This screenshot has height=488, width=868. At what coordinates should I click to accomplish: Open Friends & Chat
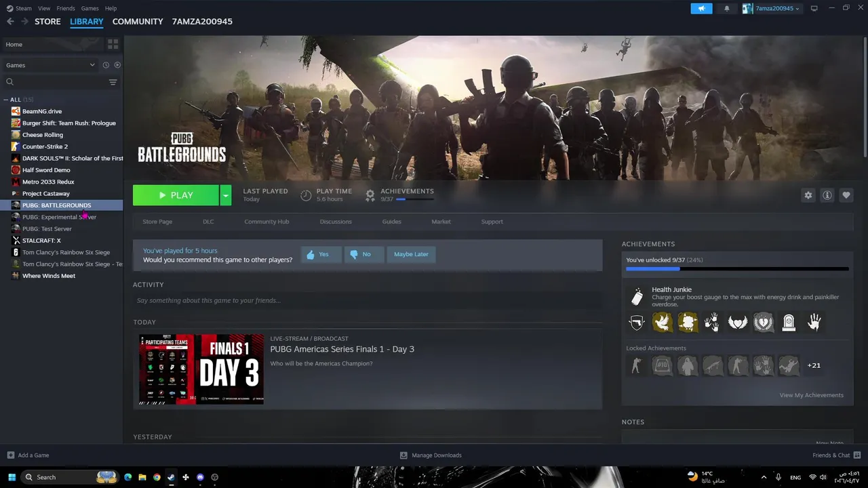(x=837, y=455)
